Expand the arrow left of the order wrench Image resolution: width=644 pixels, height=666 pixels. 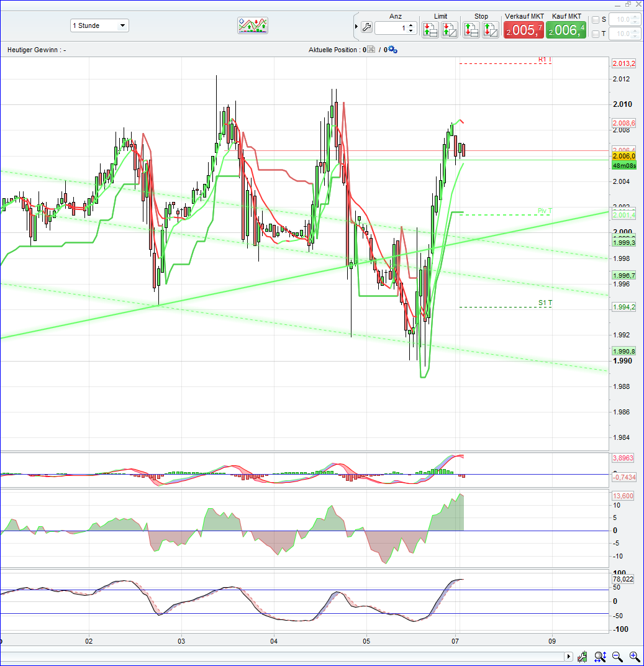tap(356, 27)
